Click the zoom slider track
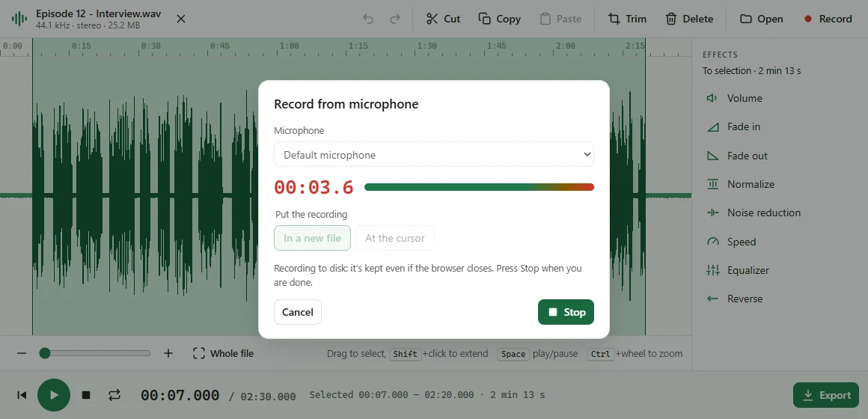868x419 pixels. (x=95, y=353)
